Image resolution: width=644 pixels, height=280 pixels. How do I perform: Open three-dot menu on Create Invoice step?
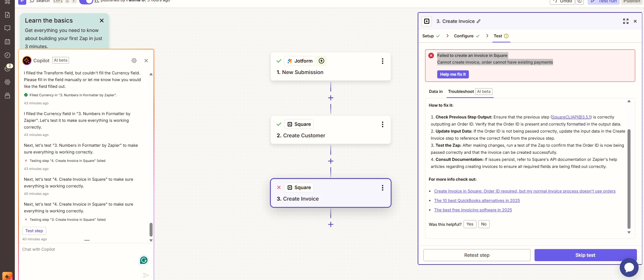383,187
